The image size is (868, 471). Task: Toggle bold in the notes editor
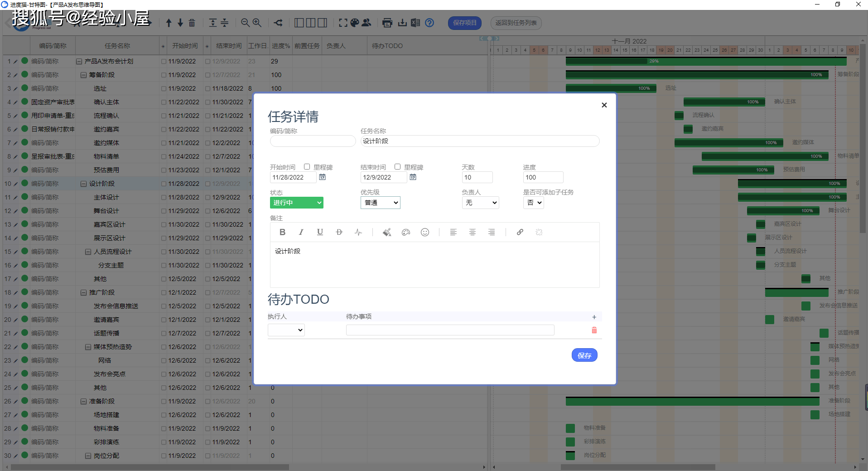282,232
